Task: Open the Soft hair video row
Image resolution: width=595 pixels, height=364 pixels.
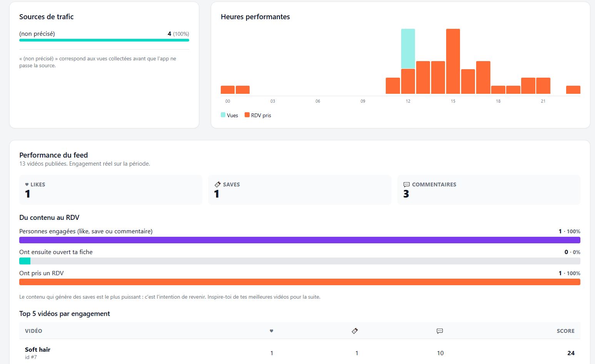Action: click(300, 353)
